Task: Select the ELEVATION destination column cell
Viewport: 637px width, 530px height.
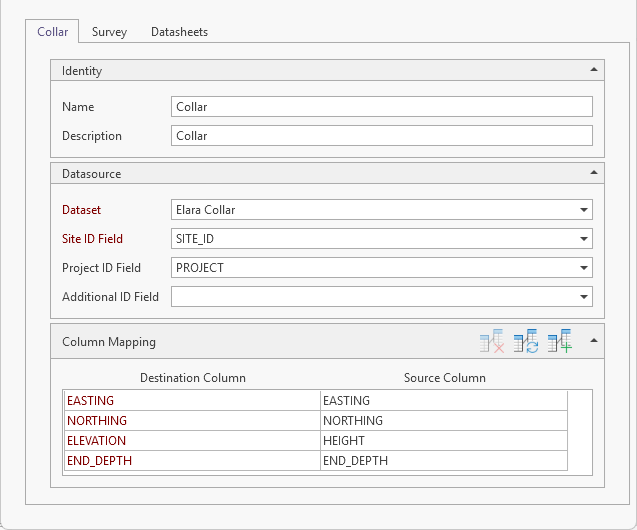Action: (191, 441)
